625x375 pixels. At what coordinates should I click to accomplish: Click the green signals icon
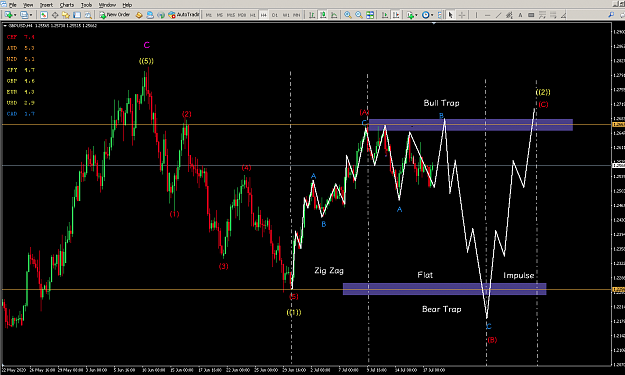coord(161,15)
